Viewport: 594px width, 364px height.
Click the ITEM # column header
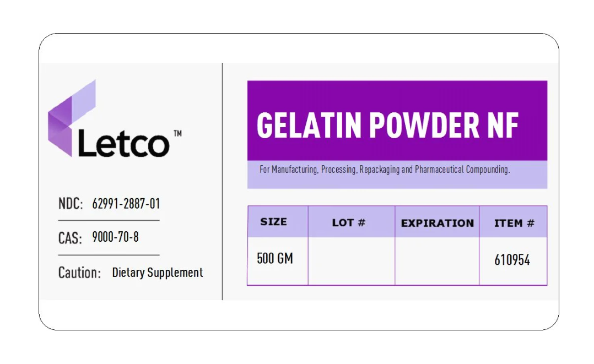pyautogui.click(x=514, y=223)
